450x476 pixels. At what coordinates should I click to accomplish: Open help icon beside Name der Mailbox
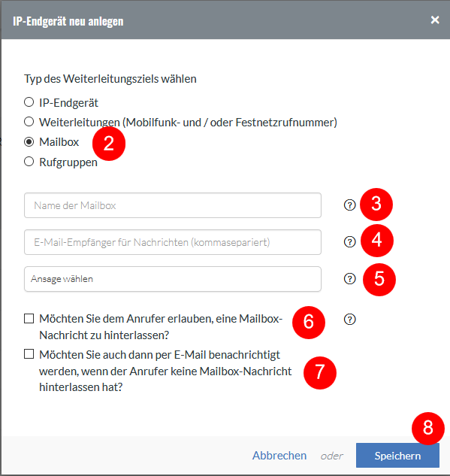pos(349,205)
